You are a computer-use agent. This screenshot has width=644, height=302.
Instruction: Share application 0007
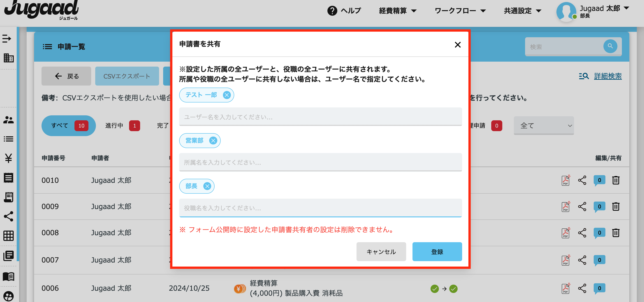582,260
